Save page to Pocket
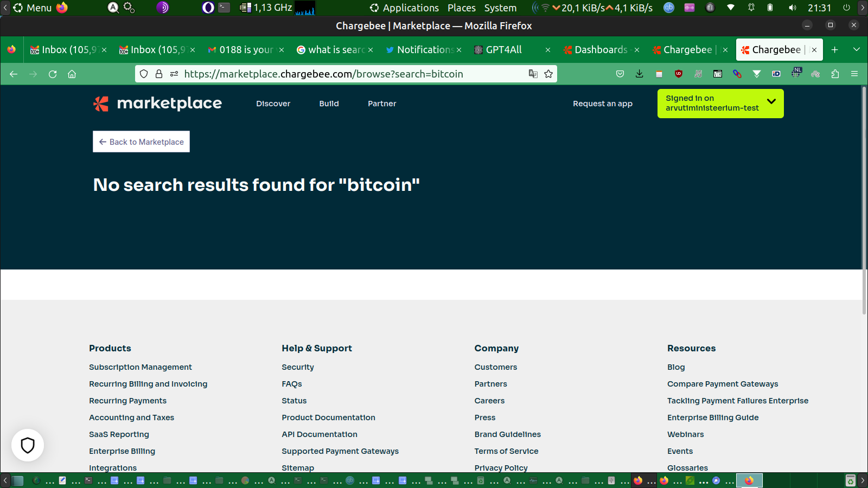868x488 pixels. coord(620,74)
